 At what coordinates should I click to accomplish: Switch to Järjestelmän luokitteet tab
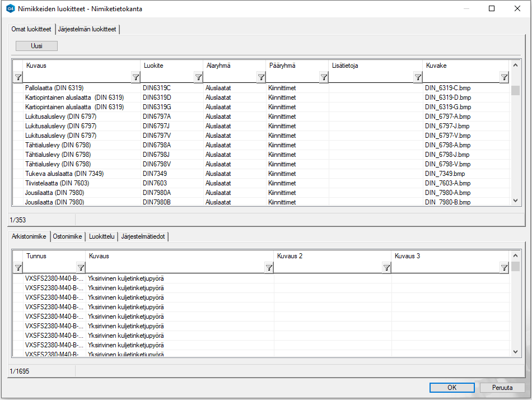pyautogui.click(x=87, y=29)
